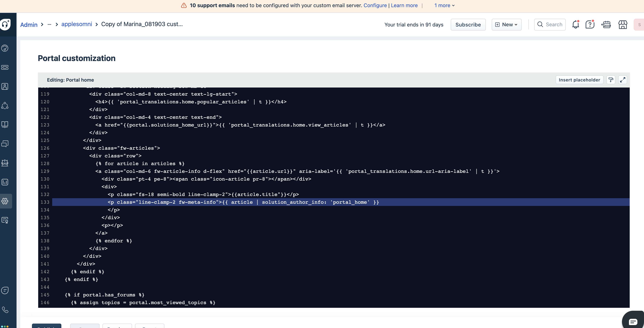644x328 pixels.
Task: Open the New dropdown button
Action: click(x=506, y=24)
